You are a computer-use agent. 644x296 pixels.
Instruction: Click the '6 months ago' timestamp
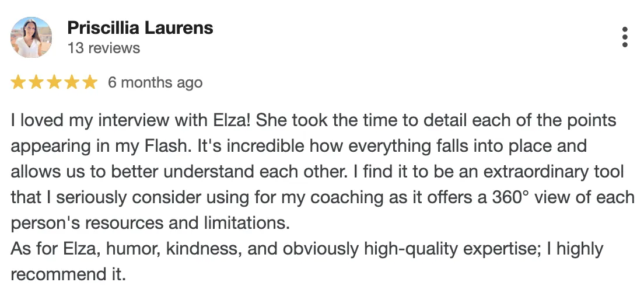[x=155, y=83]
